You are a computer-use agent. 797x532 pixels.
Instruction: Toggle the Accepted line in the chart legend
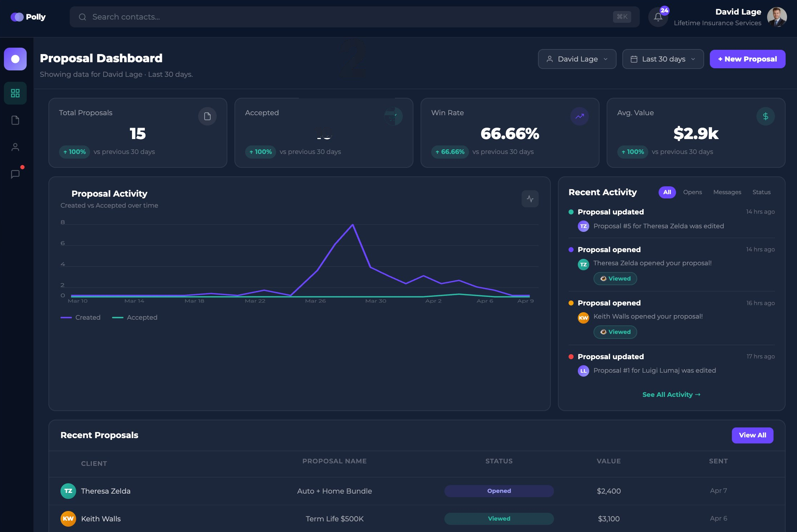[x=135, y=317]
